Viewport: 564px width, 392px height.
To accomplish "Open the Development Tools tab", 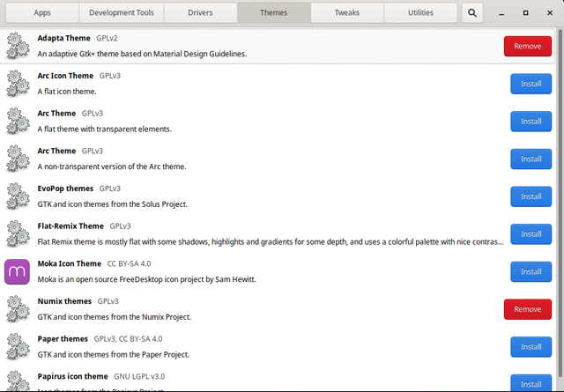I will coord(122,13).
